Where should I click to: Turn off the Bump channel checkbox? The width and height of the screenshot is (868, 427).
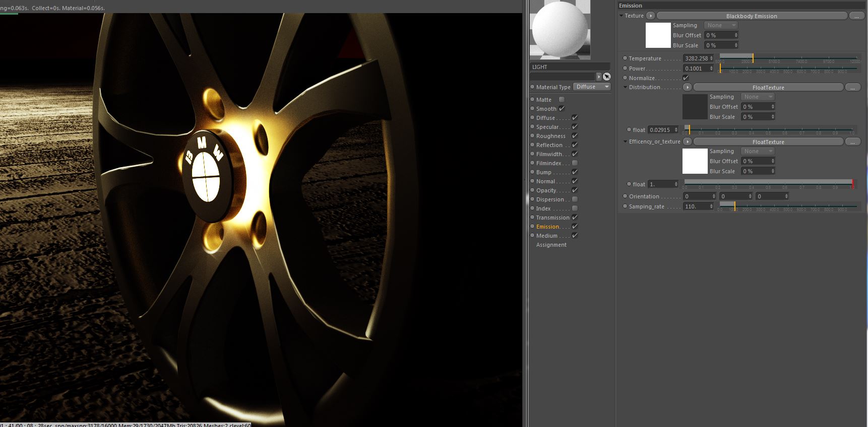tap(575, 172)
